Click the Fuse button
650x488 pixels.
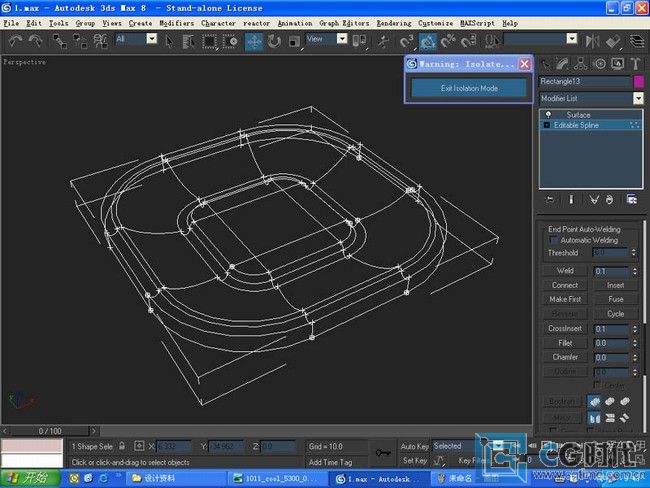coord(616,299)
